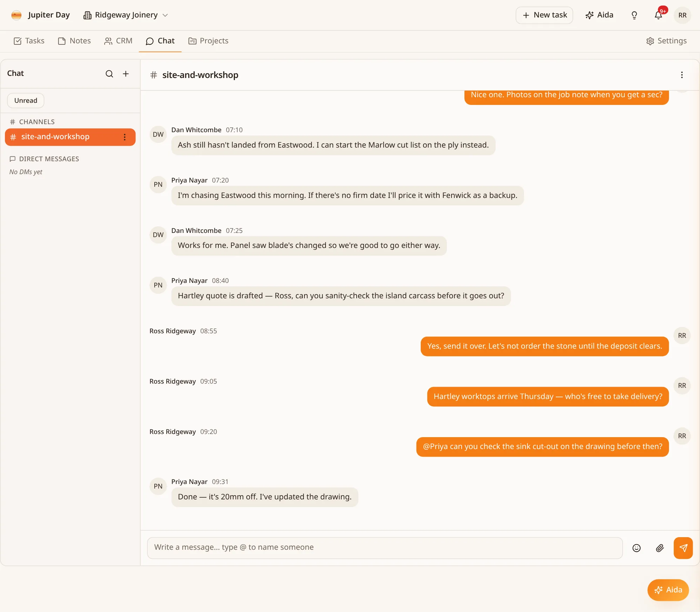Expand the Ridgeway Joinery workspace dropdown

pyautogui.click(x=126, y=15)
